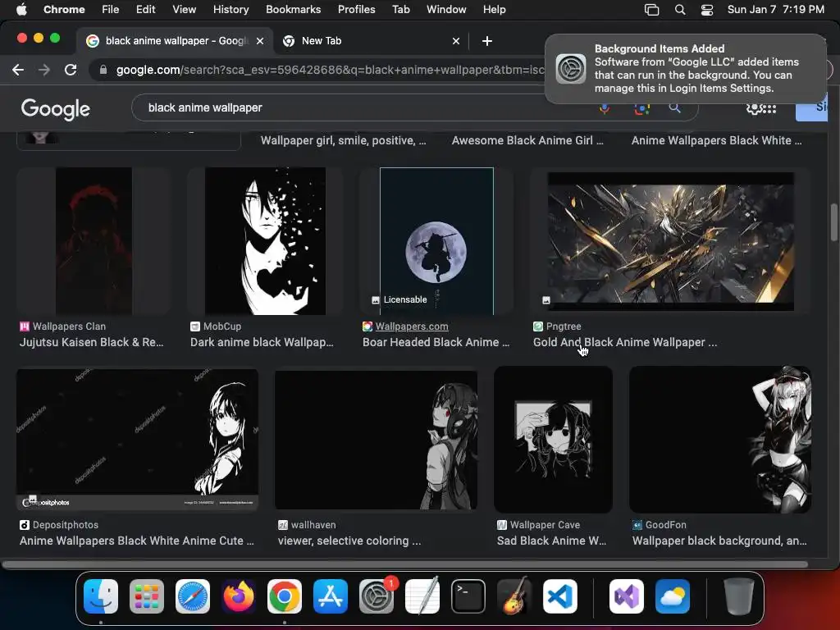840x630 pixels.
Task: Open the Window menu
Action: pos(446,10)
